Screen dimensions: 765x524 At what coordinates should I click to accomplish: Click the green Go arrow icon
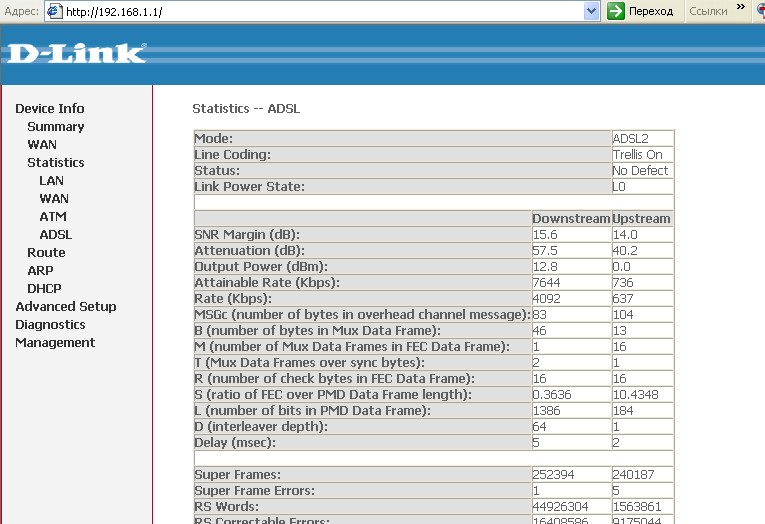pyautogui.click(x=616, y=11)
